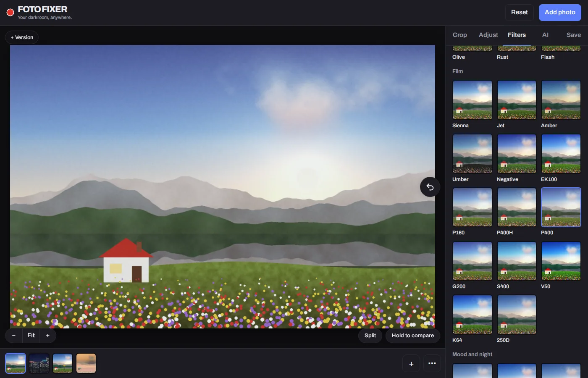Choose the Umber filter thumbnail
Image resolution: width=588 pixels, height=378 pixels.
(x=472, y=154)
